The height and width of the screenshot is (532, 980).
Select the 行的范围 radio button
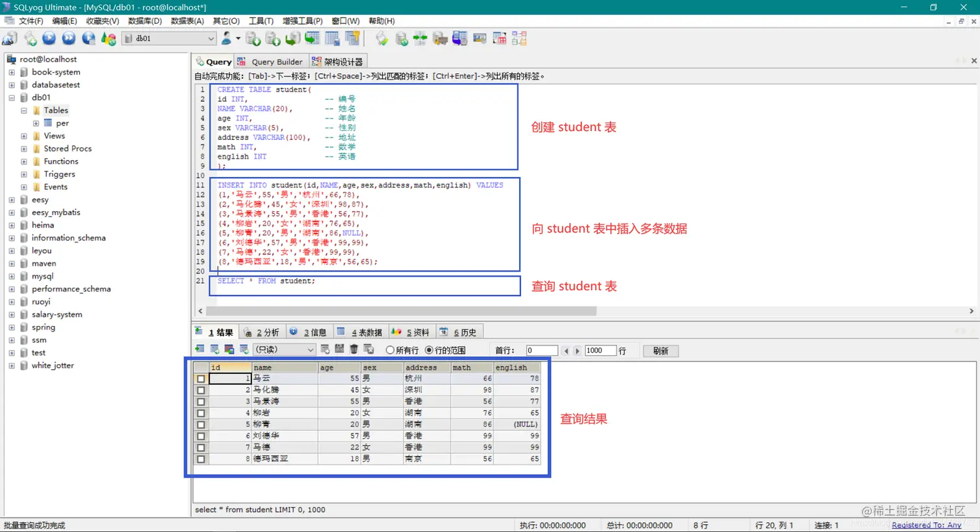(429, 350)
